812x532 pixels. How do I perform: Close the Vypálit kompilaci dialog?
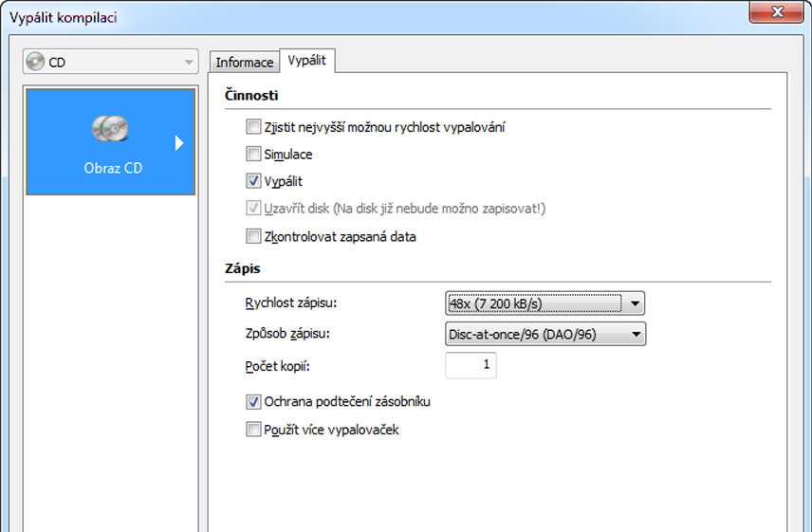click(x=779, y=11)
